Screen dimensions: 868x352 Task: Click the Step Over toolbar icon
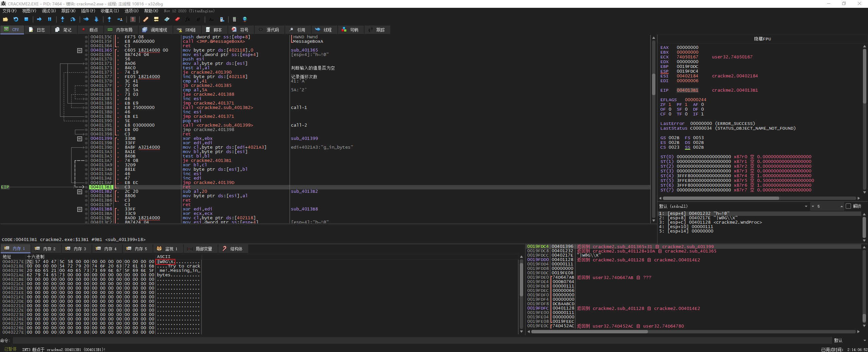coord(73,19)
